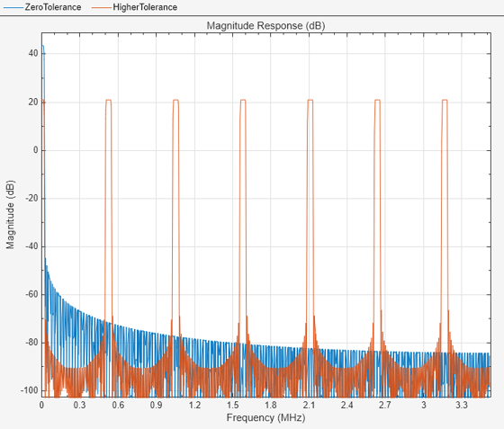Image resolution: width=504 pixels, height=429 pixels.
Task: Click the 1.8 tick on frequency axis
Action: click(x=271, y=405)
